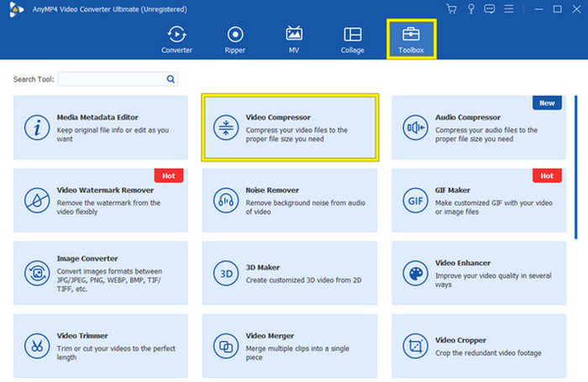588x382 pixels.
Task: Open the Converter tab
Action: point(176,39)
